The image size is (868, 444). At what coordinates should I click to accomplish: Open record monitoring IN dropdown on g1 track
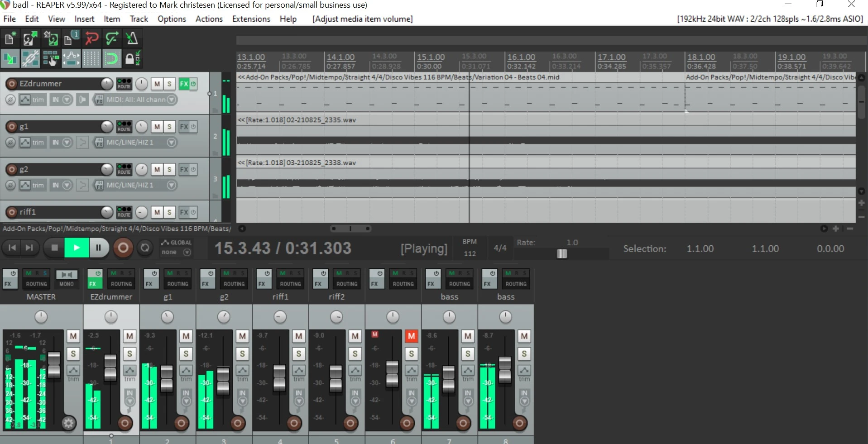[x=62, y=142]
